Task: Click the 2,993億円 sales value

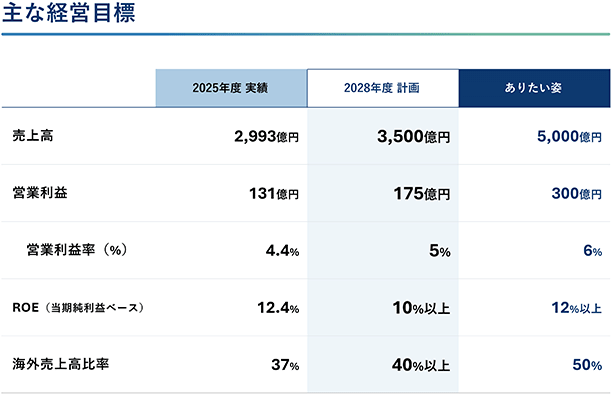Action: 267,136
